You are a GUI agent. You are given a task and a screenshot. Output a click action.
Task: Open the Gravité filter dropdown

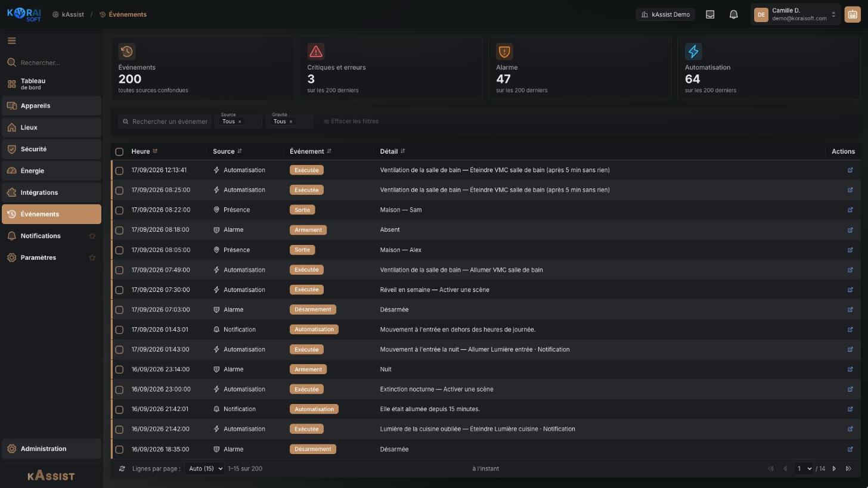pyautogui.click(x=290, y=121)
